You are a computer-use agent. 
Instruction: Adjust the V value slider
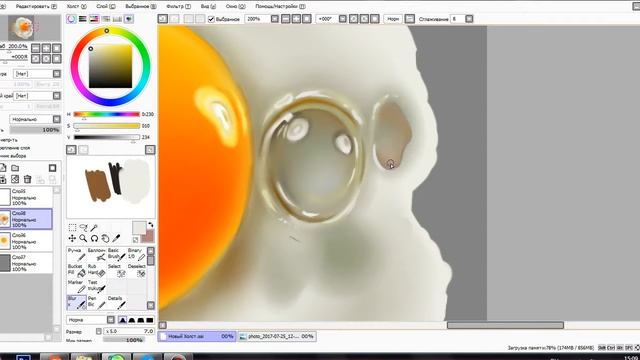click(x=107, y=137)
